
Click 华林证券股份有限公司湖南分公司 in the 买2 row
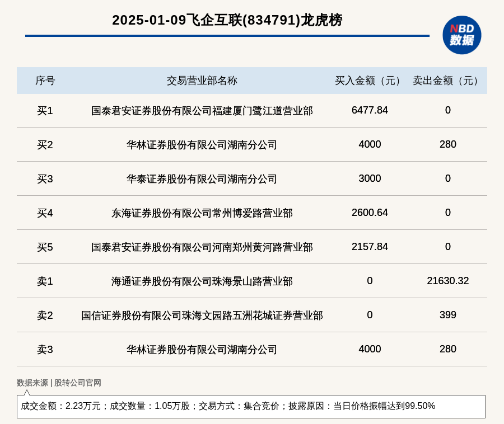202,145
